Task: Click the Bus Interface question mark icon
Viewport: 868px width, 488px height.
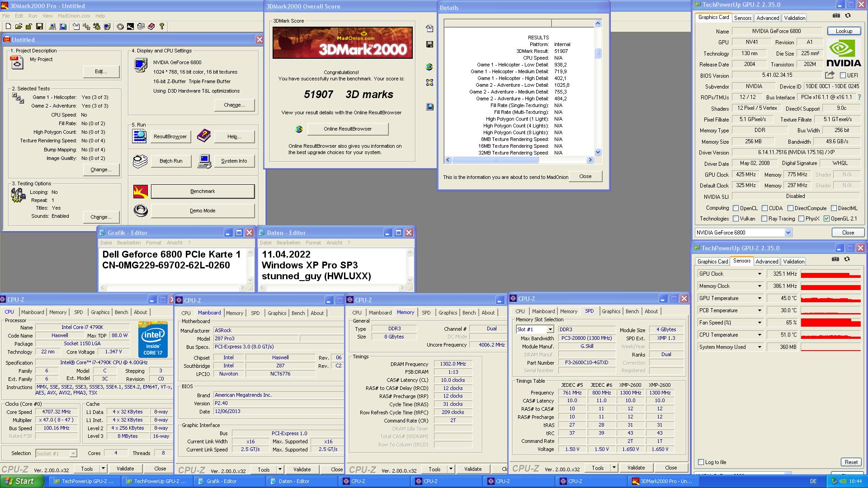Action: tap(859, 97)
